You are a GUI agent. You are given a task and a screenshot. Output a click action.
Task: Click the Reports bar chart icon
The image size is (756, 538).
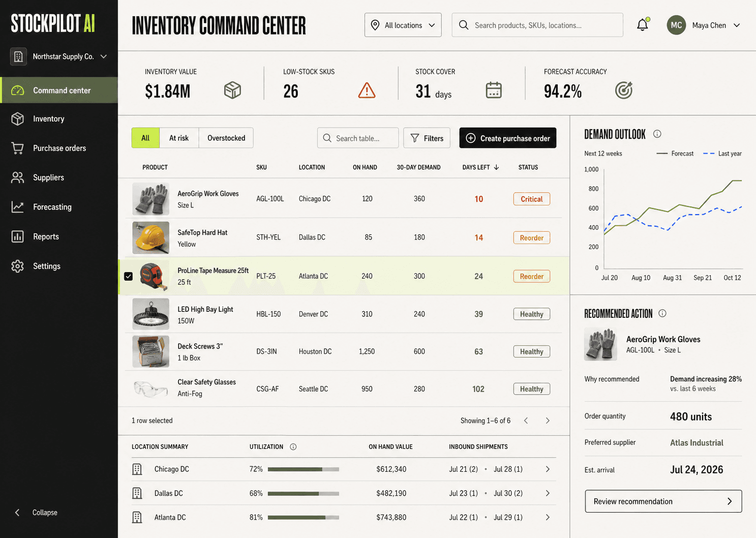click(x=18, y=236)
